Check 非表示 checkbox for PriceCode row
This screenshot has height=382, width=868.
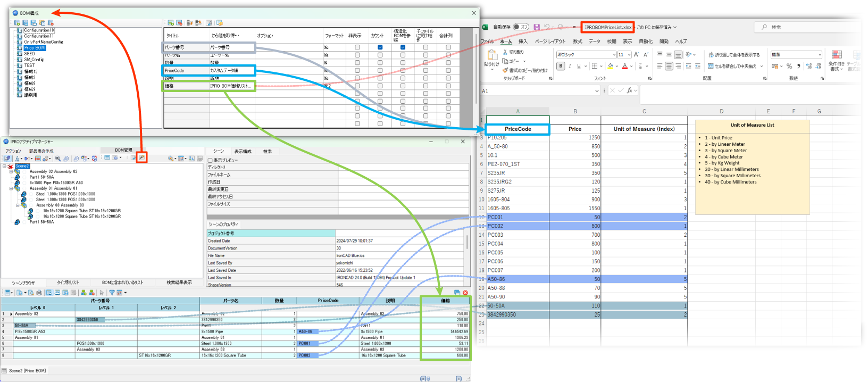click(x=357, y=70)
